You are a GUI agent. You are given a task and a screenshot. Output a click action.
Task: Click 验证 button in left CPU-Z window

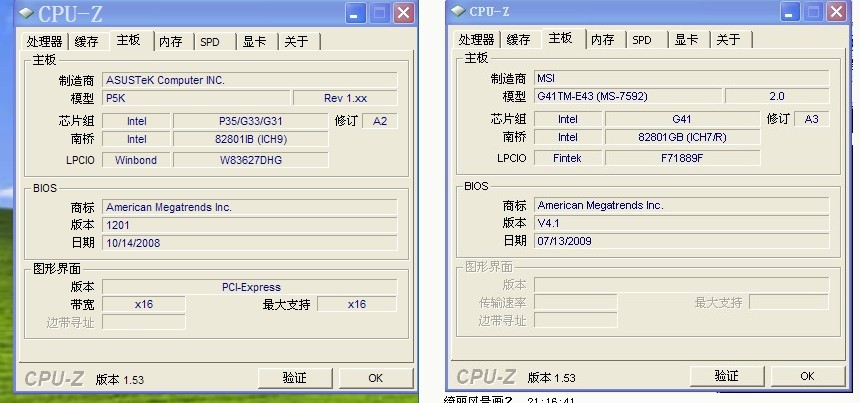pos(295,378)
